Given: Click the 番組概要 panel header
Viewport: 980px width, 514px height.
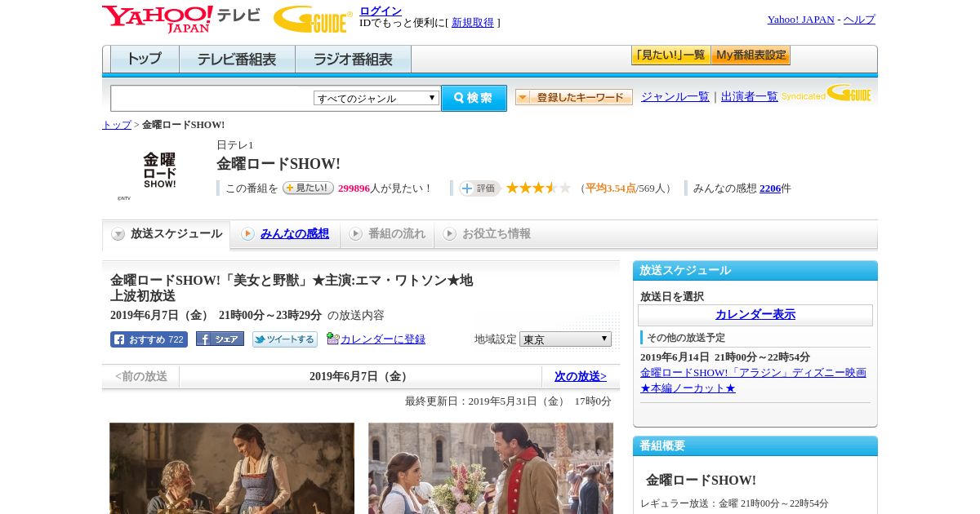Looking at the screenshot, I should tap(755, 446).
